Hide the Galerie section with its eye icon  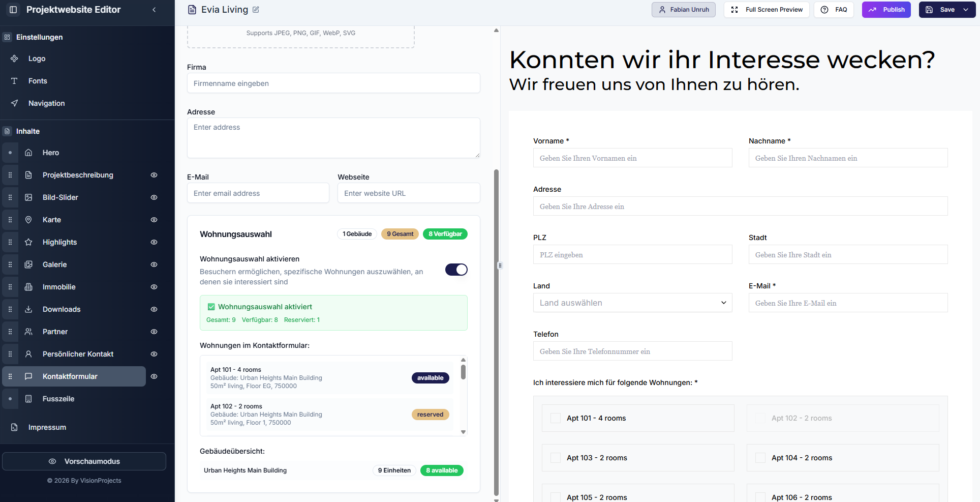tap(154, 264)
